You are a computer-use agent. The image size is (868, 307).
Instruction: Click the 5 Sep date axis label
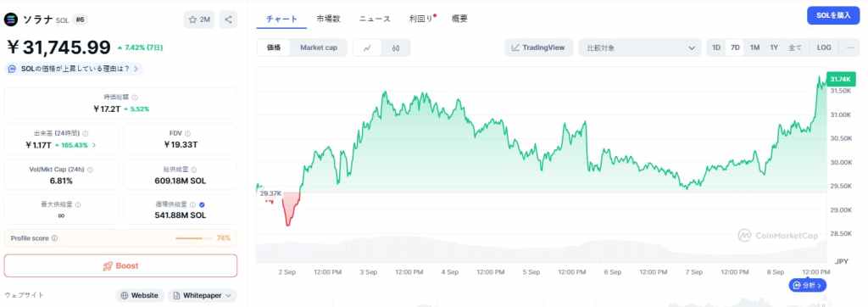tap(531, 272)
